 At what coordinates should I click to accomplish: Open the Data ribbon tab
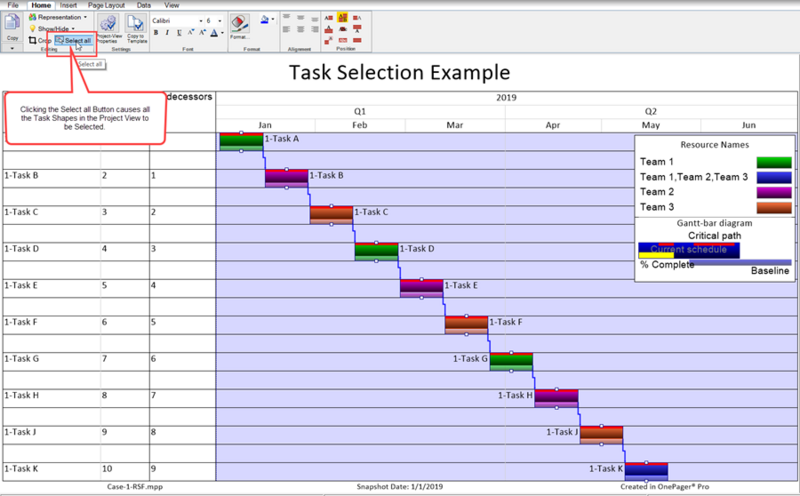144,5
